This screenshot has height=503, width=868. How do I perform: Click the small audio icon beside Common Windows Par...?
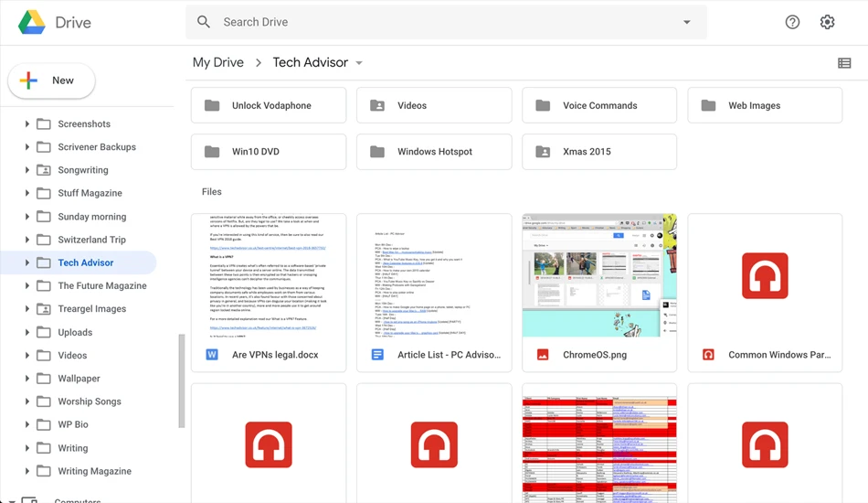tap(708, 355)
